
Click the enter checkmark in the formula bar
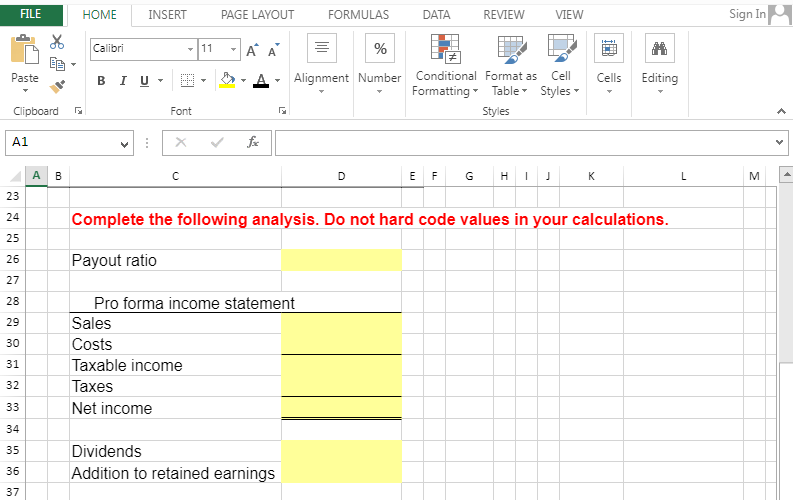click(x=217, y=143)
